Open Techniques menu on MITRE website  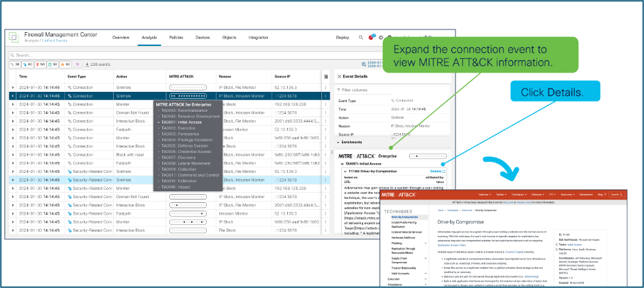point(519,194)
